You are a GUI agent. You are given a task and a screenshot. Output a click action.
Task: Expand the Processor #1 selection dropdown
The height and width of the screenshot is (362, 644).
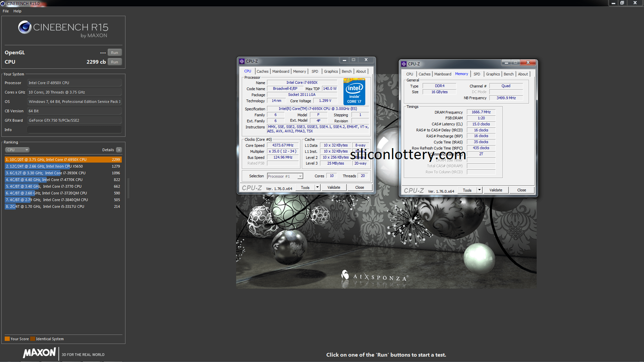(x=300, y=176)
